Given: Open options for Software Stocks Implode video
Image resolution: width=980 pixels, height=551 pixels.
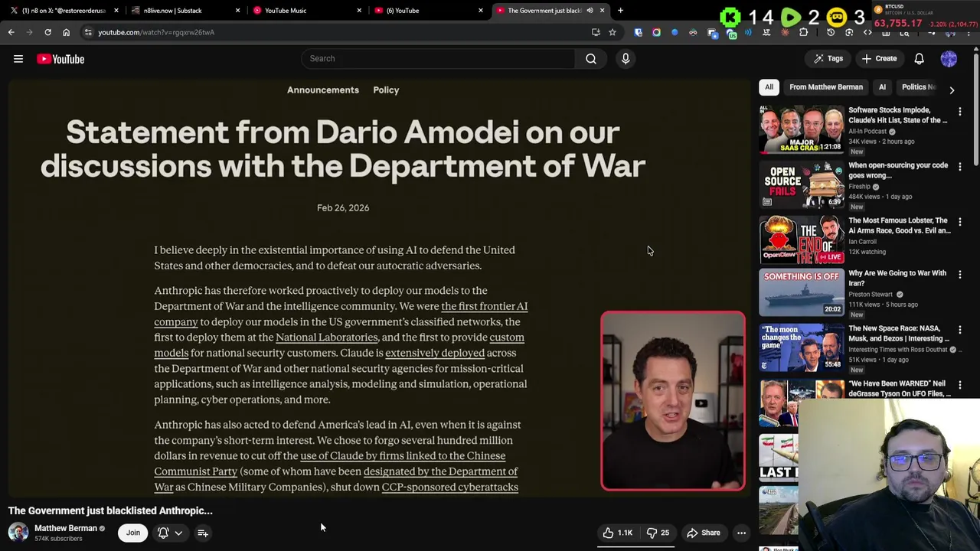Looking at the screenshot, I should [960, 112].
